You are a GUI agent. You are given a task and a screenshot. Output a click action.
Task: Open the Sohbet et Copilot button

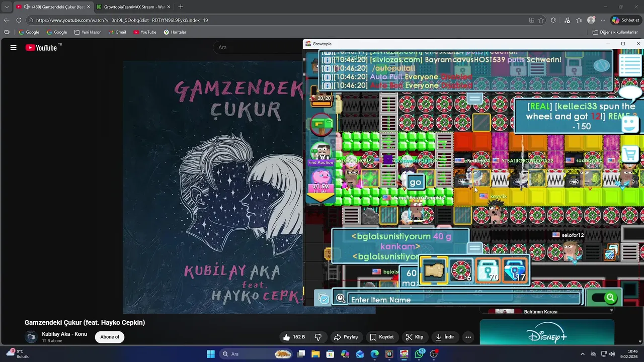625,20
